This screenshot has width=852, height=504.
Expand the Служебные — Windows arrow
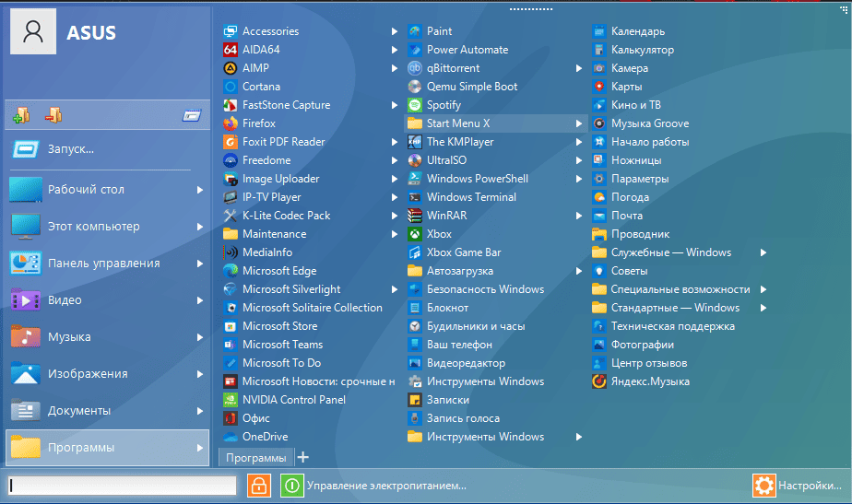click(x=763, y=252)
